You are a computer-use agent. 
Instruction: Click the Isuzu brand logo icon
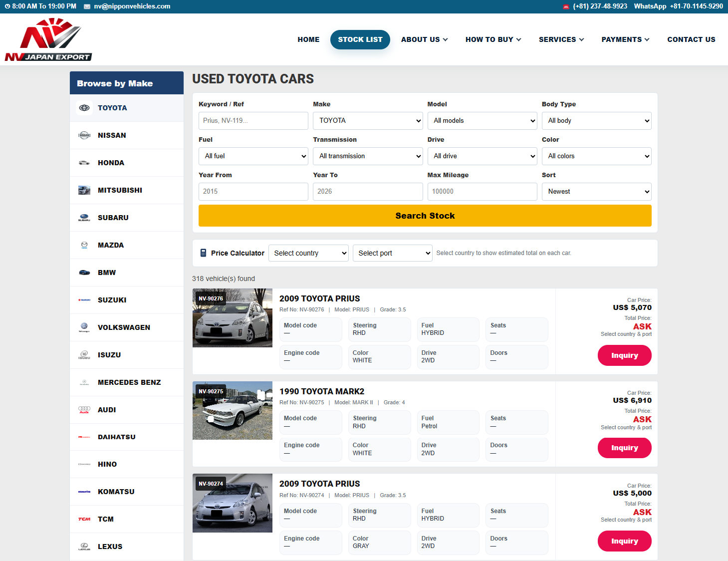[84, 355]
